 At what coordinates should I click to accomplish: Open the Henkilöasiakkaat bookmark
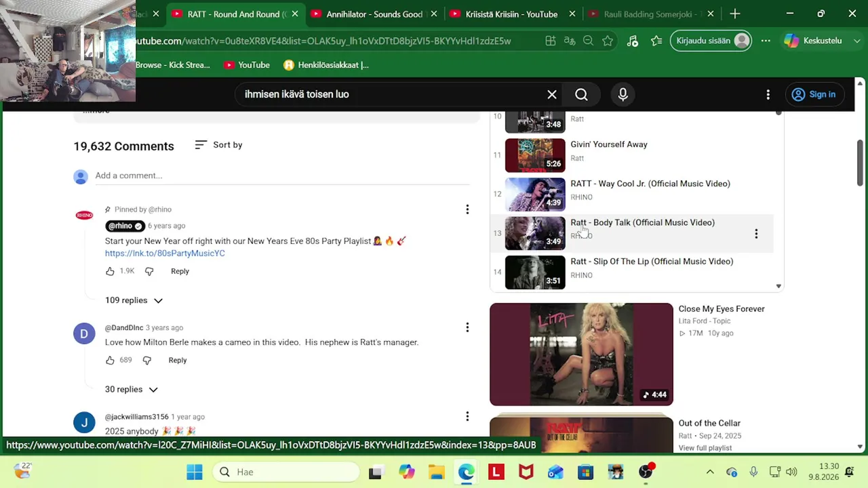326,65
